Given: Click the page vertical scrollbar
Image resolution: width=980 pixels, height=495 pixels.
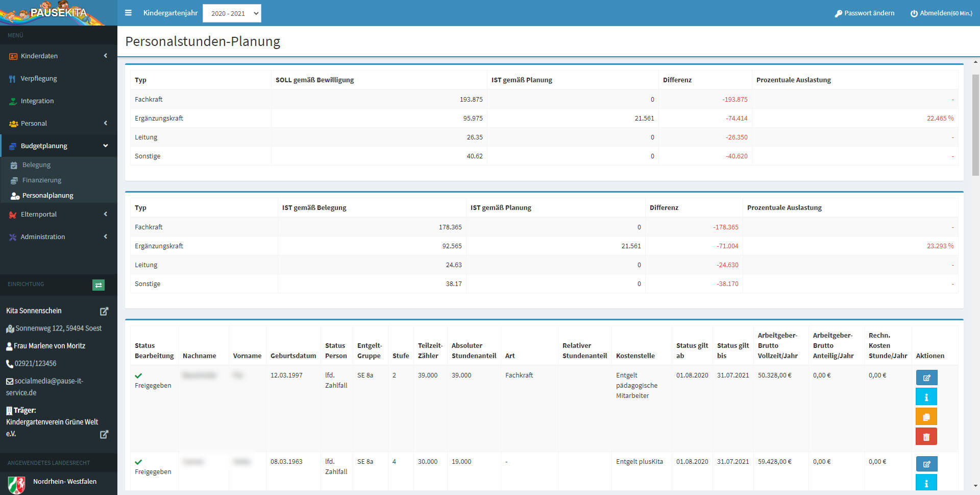Looking at the screenshot, I should click(975, 125).
